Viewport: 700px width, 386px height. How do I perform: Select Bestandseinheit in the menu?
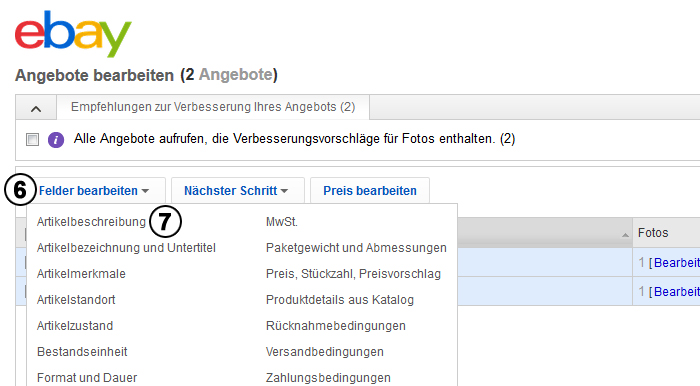tap(82, 352)
